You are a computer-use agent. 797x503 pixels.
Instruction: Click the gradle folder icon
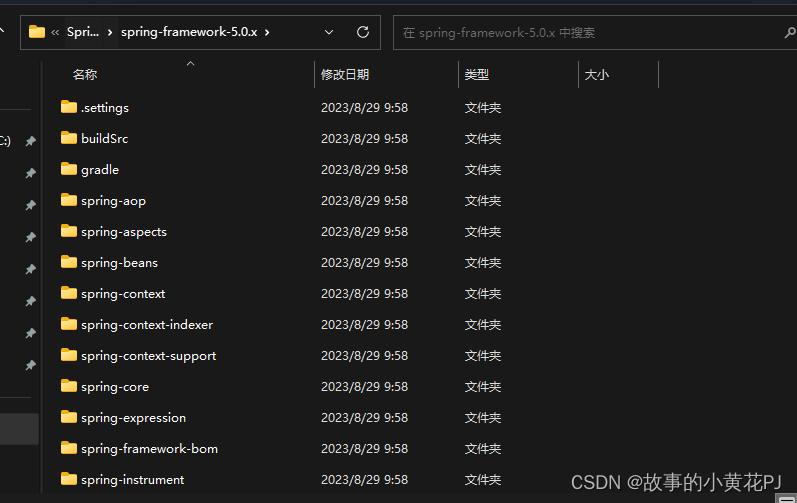click(69, 169)
